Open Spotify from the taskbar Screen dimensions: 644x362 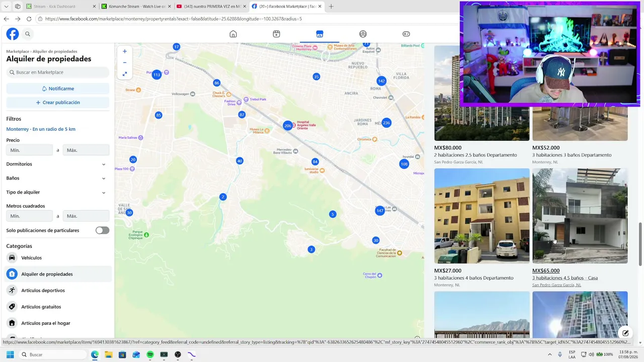pos(150,354)
